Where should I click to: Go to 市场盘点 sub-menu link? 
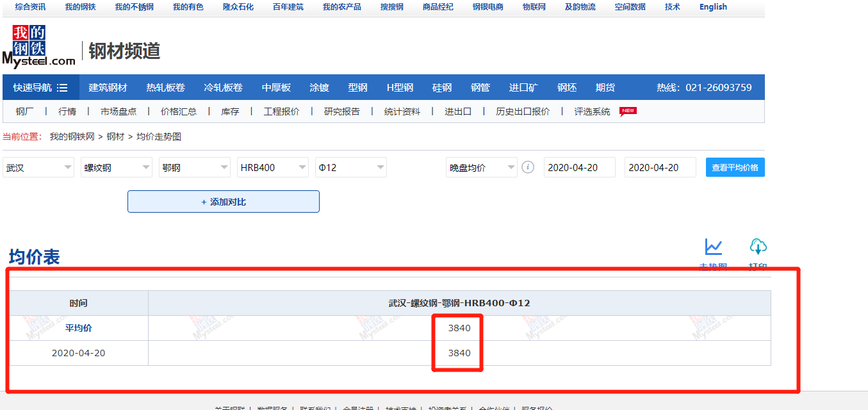point(119,111)
